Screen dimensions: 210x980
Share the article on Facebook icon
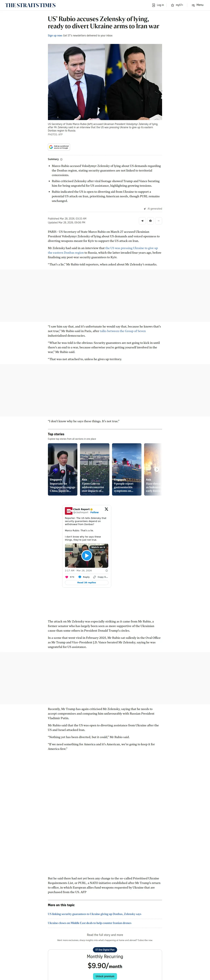pos(150,221)
